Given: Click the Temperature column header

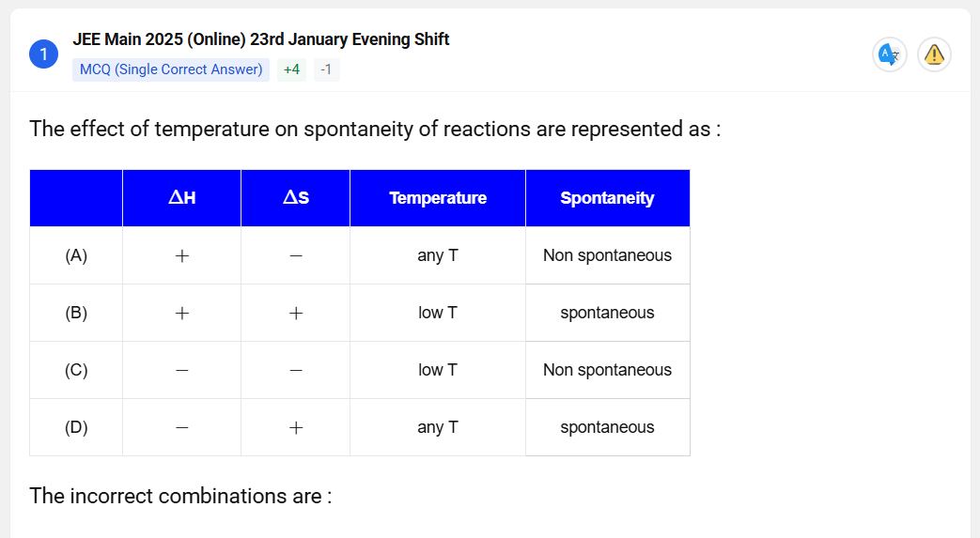Looking at the screenshot, I should (x=438, y=198).
